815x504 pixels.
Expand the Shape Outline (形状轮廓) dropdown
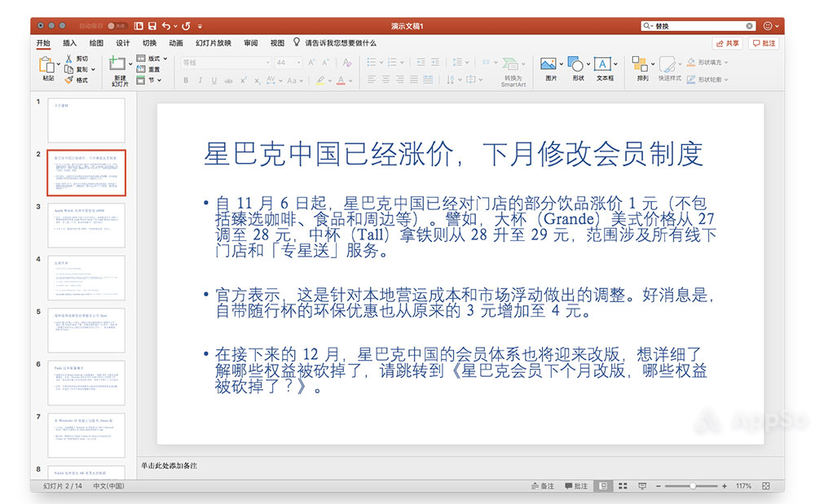tap(725, 80)
